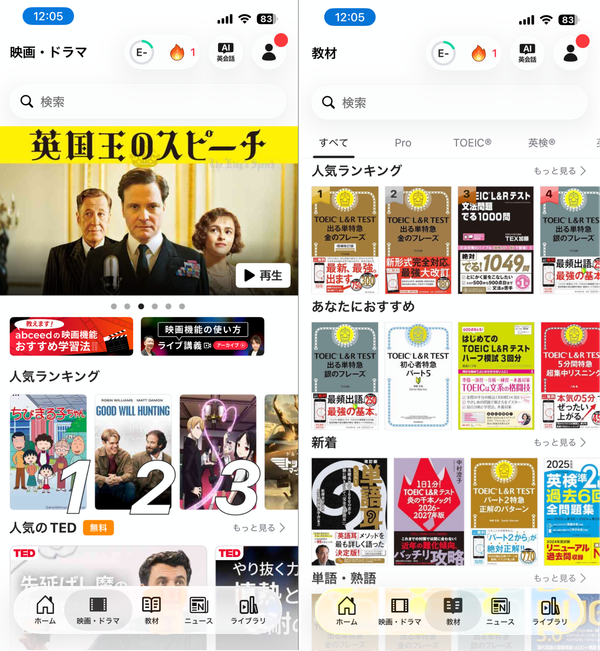The height and width of the screenshot is (651, 600).
Task: Open パート2特急 正解のパターン book
Action: pos(504,512)
